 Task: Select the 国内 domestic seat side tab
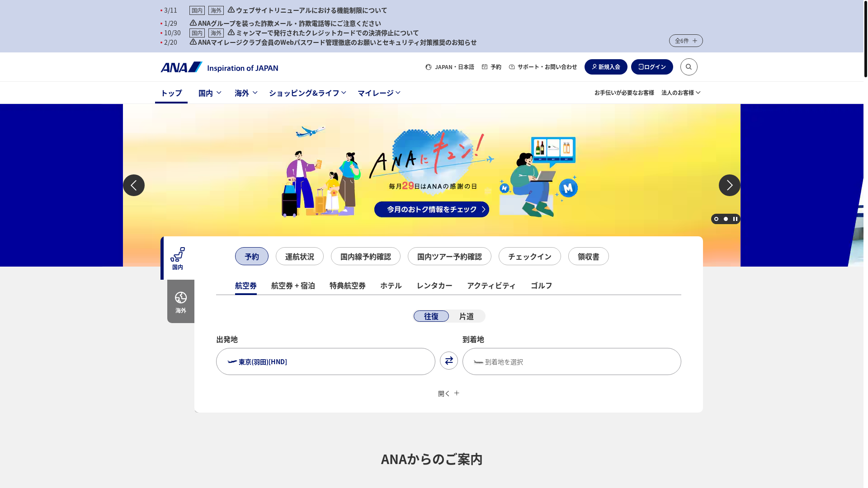[x=178, y=258]
